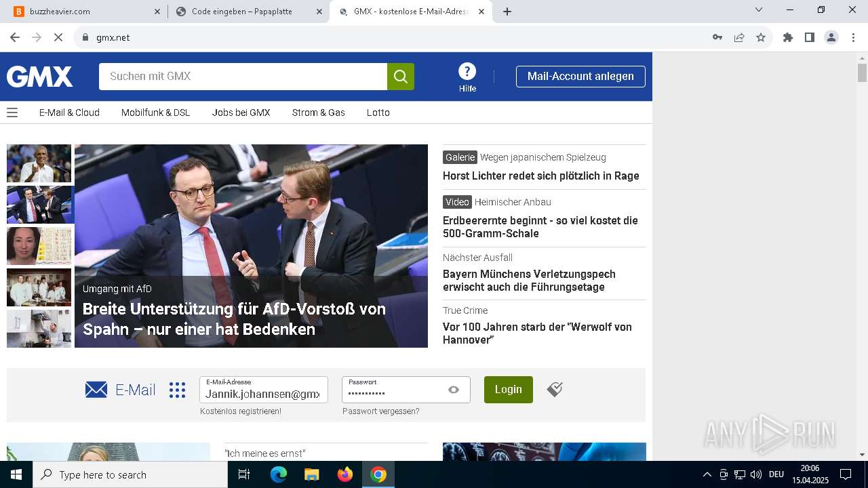This screenshot has width=868, height=488.
Task: Close the buzzheavier.com tab
Action: point(157,12)
